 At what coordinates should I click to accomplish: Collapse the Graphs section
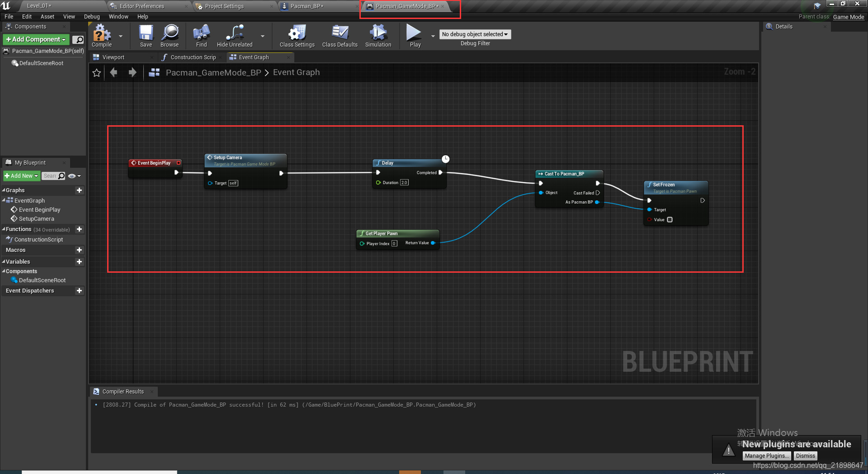(4, 190)
